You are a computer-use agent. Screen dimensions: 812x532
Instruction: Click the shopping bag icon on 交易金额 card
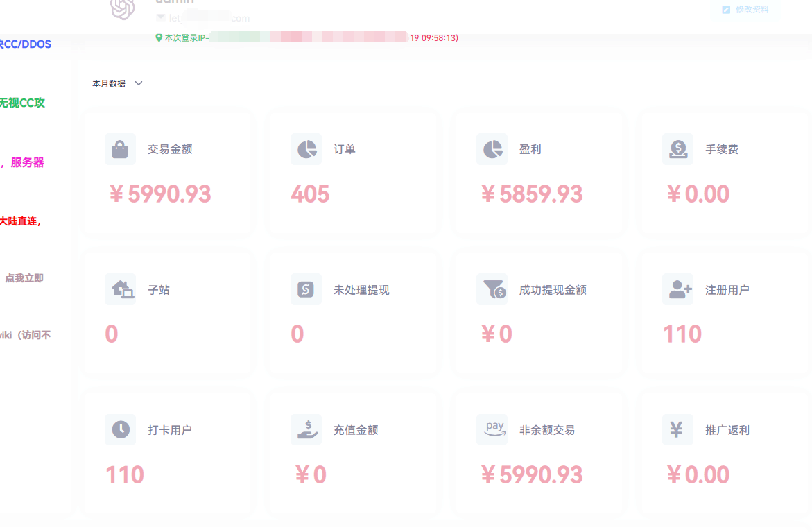point(120,148)
